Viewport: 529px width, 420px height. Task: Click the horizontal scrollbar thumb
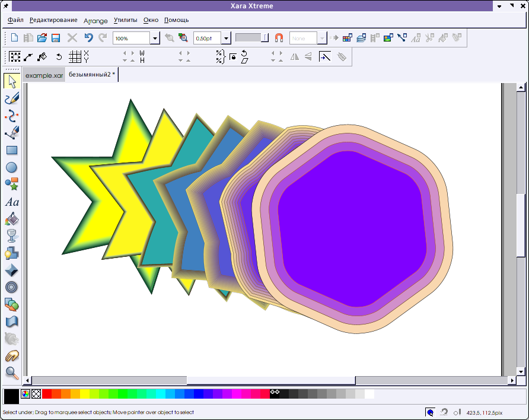click(270, 380)
